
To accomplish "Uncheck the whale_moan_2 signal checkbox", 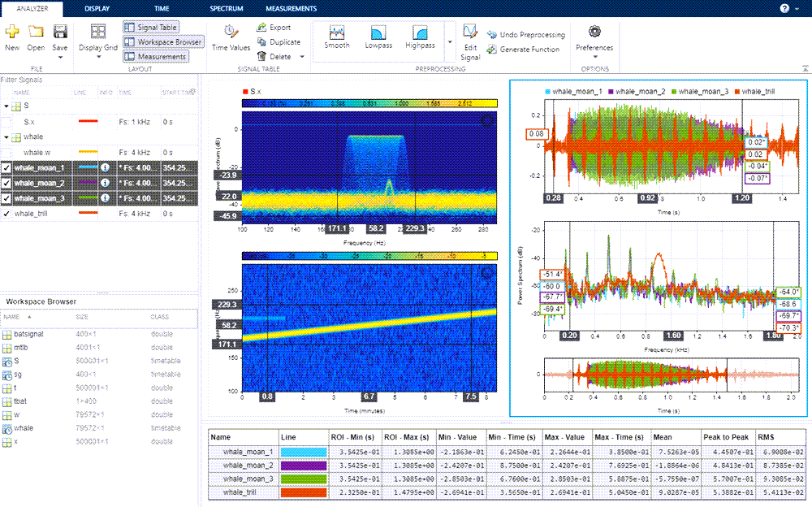I will (6, 183).
